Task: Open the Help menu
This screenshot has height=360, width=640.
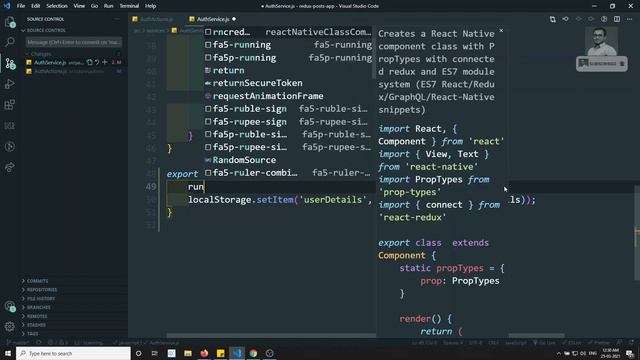Action: pyautogui.click(x=151, y=6)
